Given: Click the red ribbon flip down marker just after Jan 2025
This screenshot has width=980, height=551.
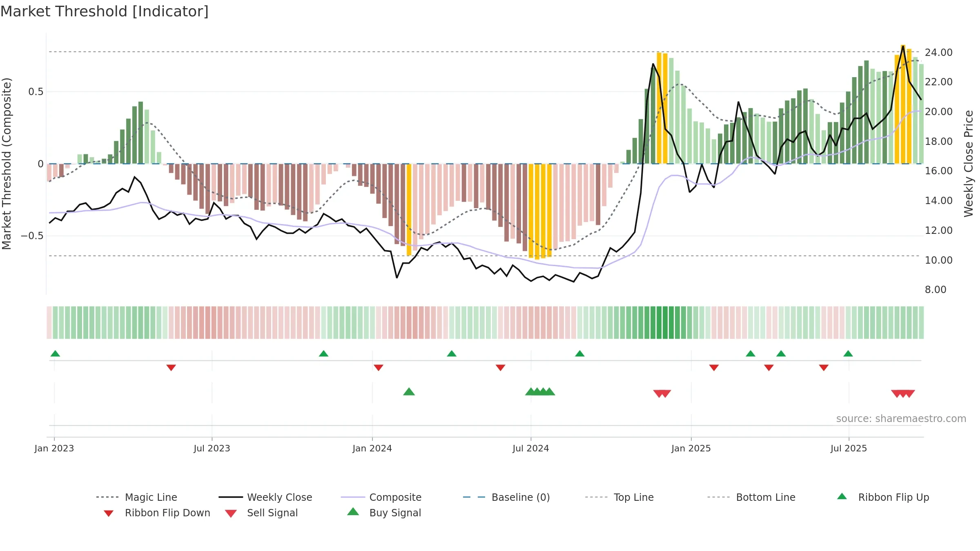Looking at the screenshot, I should click(714, 368).
